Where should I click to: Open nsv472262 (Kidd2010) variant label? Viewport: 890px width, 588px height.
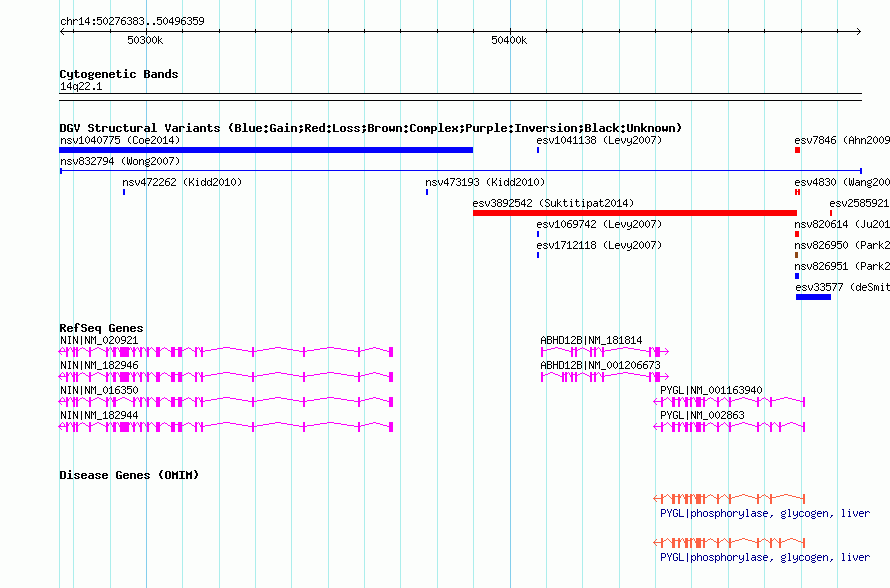(x=182, y=182)
